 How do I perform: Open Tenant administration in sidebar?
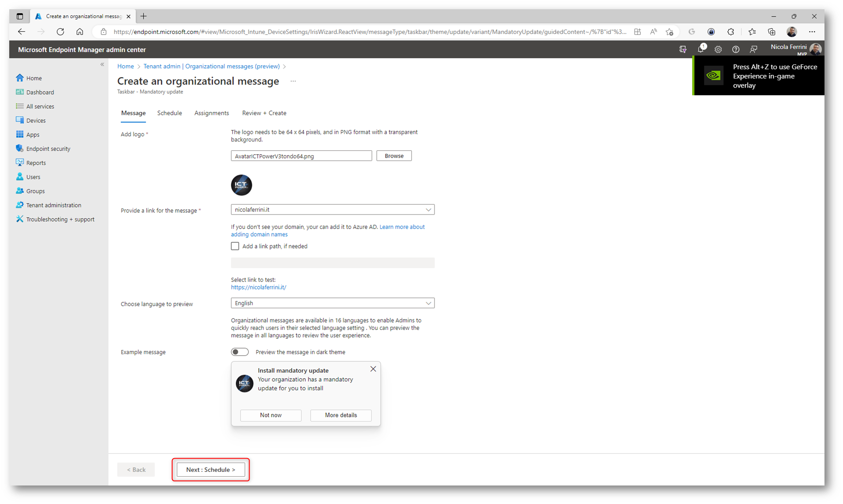(48, 205)
